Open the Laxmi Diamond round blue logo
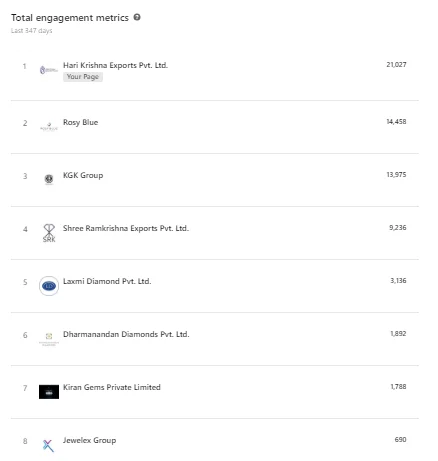This screenshot has height=461, width=438. click(x=49, y=286)
